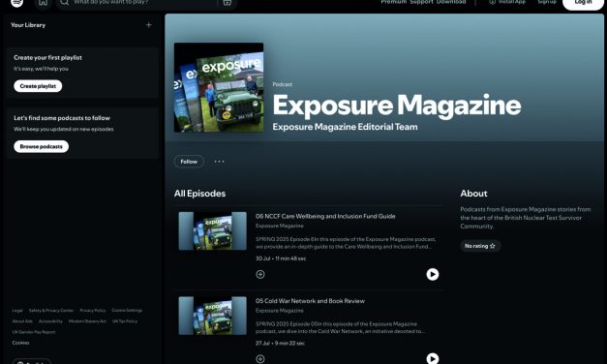This screenshot has height=364, width=607.
Task: Click 'Exposure Magazine' under episode 06 title
Action: pyautogui.click(x=280, y=226)
